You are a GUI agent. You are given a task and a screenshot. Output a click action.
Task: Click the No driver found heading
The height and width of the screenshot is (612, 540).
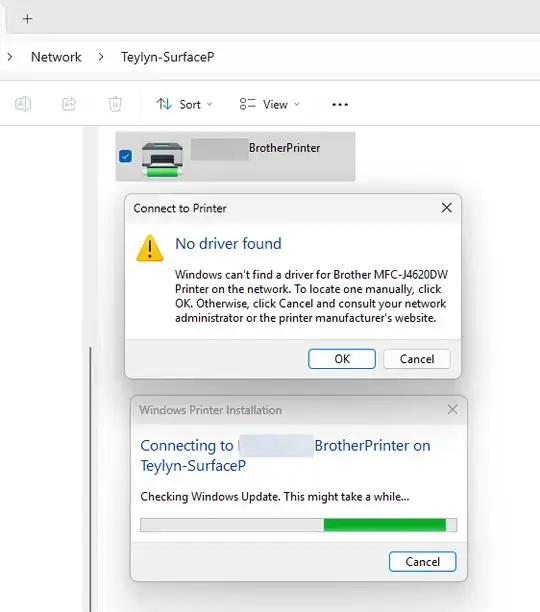228,244
